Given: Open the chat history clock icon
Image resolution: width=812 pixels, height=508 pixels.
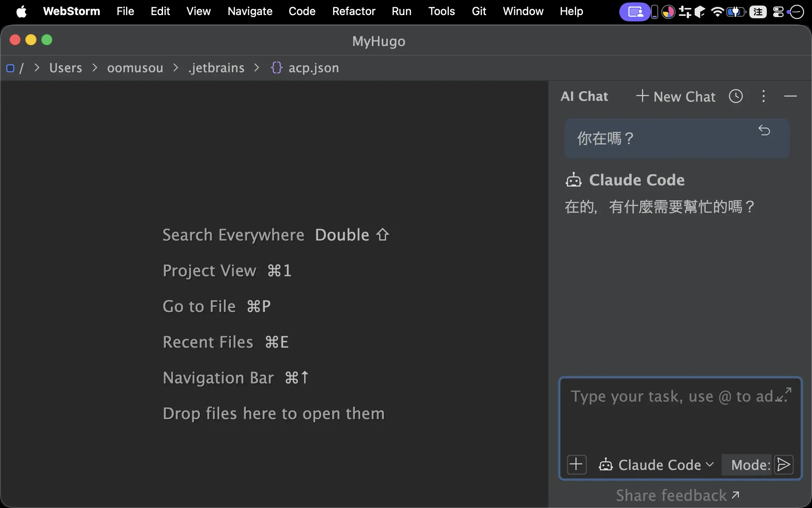Looking at the screenshot, I should (x=736, y=96).
